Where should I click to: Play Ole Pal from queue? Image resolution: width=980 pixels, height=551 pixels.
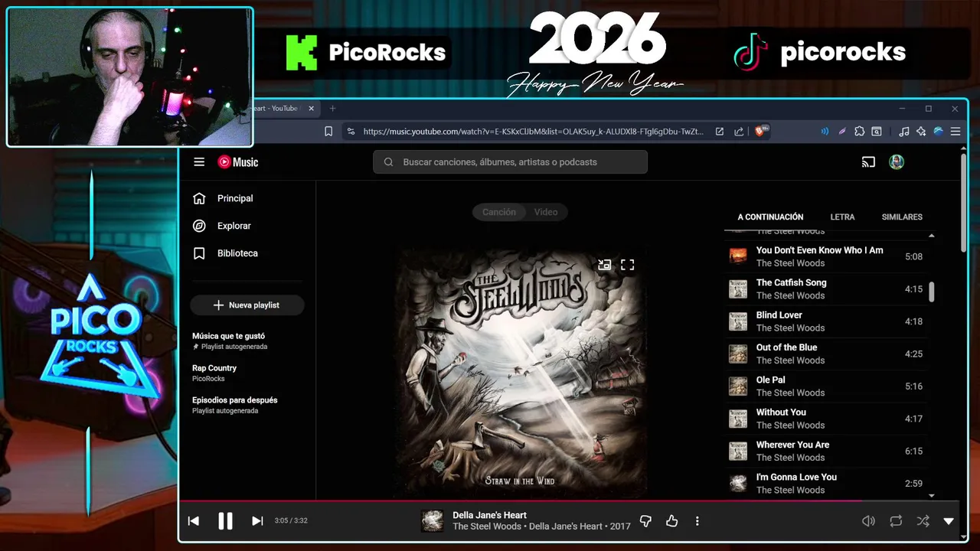[x=825, y=386]
